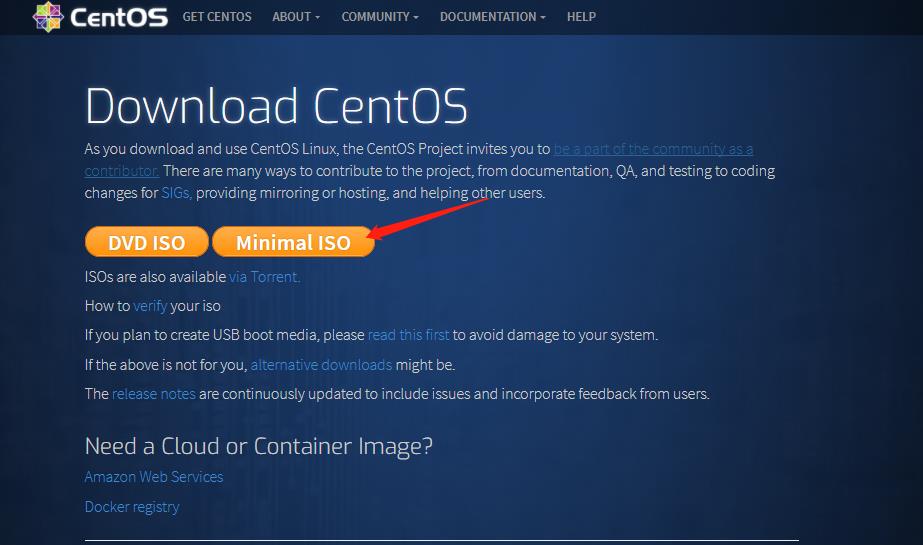Click the Need a Cloud or Container Image heading

(x=258, y=446)
